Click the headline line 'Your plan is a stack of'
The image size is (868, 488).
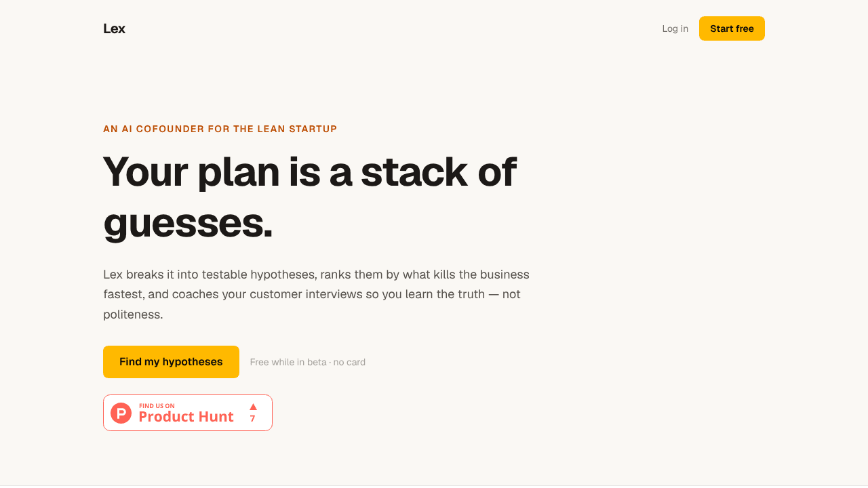tap(309, 171)
